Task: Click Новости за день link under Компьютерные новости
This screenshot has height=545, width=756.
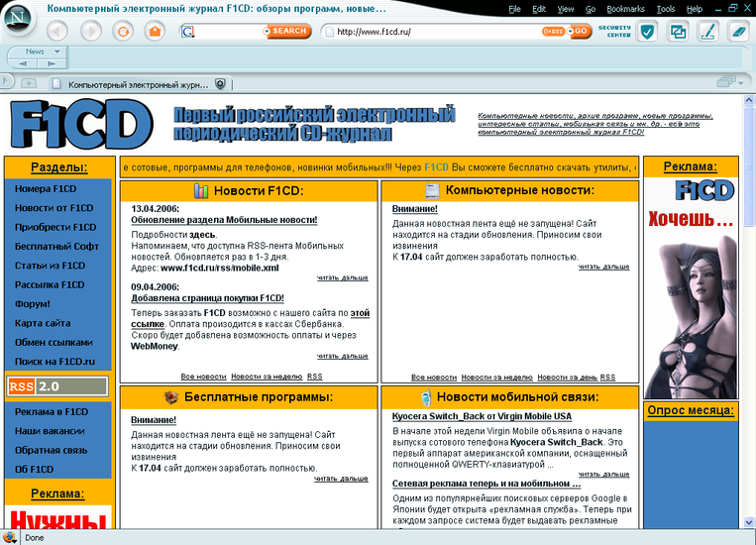Action: pyautogui.click(x=568, y=378)
